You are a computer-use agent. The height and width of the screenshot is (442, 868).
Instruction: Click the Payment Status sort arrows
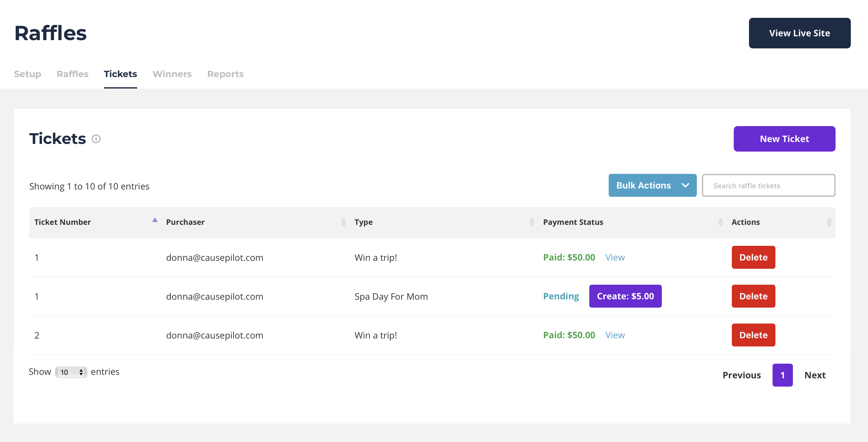[720, 222]
